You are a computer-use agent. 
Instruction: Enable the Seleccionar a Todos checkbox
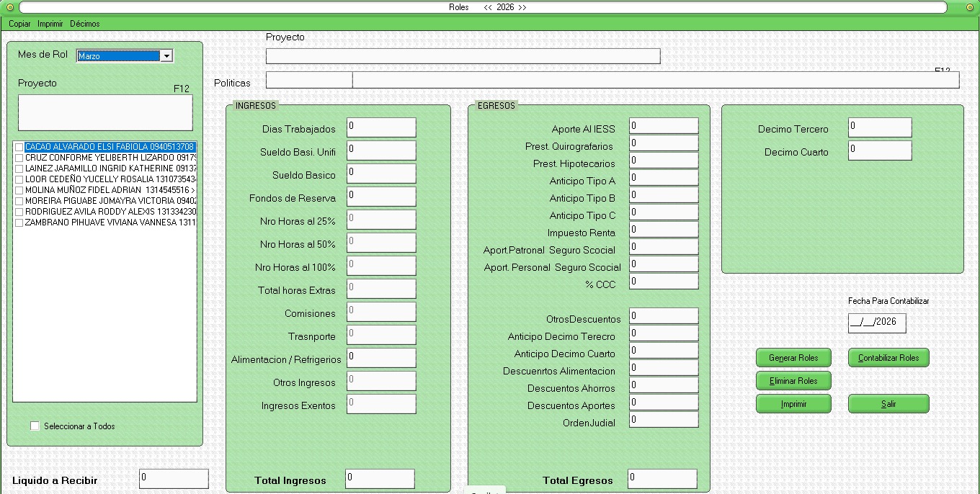(35, 426)
